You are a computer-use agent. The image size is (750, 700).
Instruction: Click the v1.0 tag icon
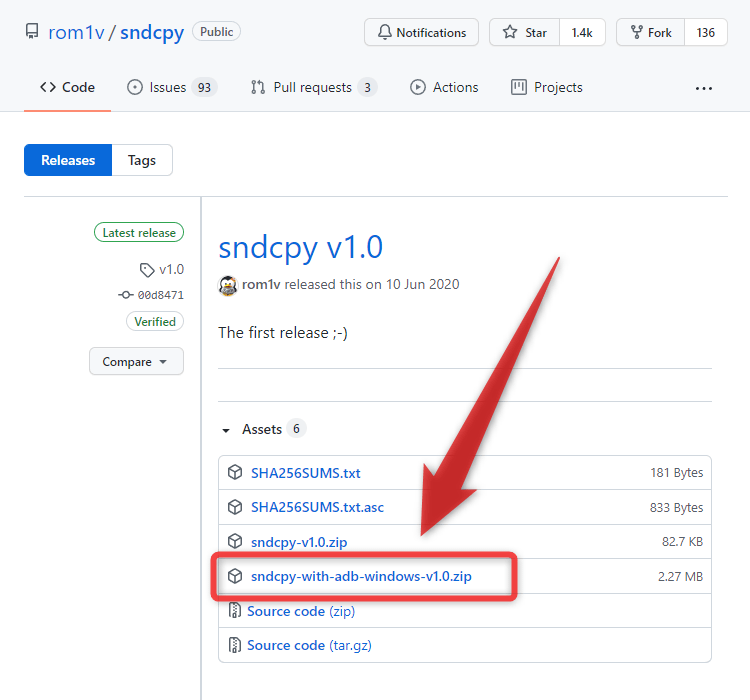pyautogui.click(x=148, y=269)
